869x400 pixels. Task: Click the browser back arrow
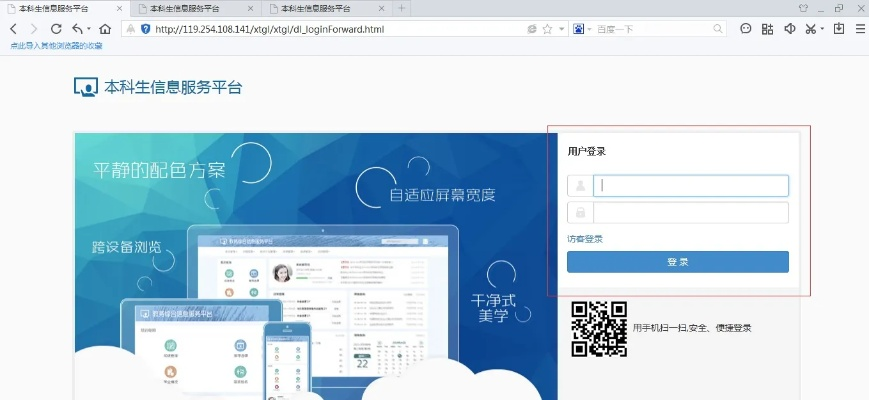[x=14, y=29]
